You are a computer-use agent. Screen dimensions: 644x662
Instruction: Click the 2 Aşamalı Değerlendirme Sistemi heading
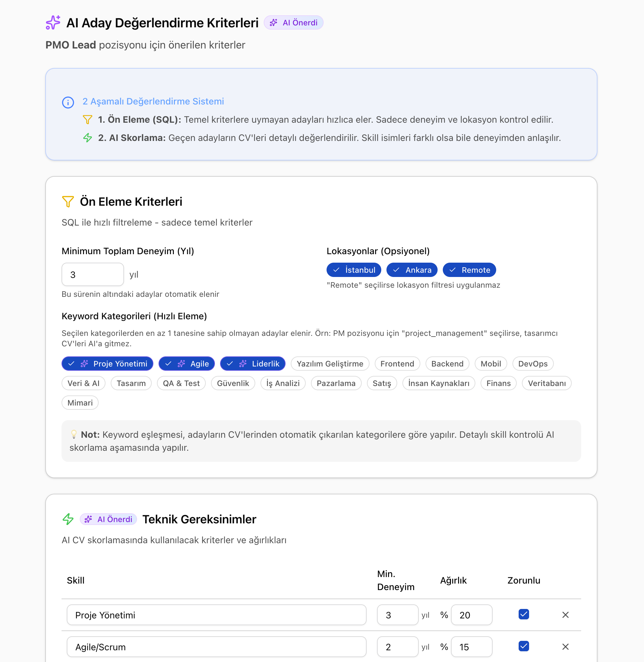pyautogui.click(x=153, y=102)
